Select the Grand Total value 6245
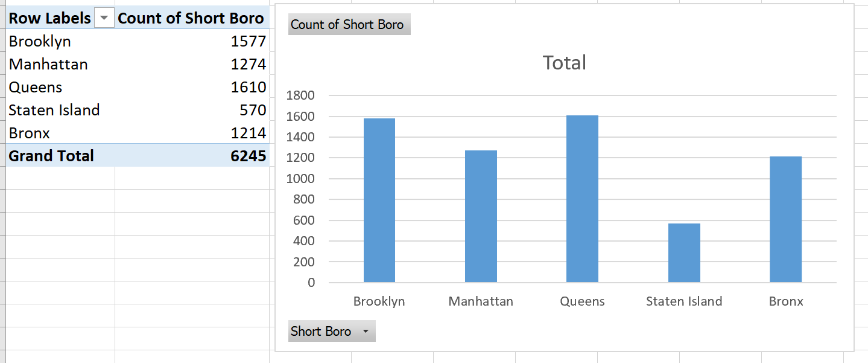Image resolution: width=868 pixels, height=363 pixels. [192, 156]
